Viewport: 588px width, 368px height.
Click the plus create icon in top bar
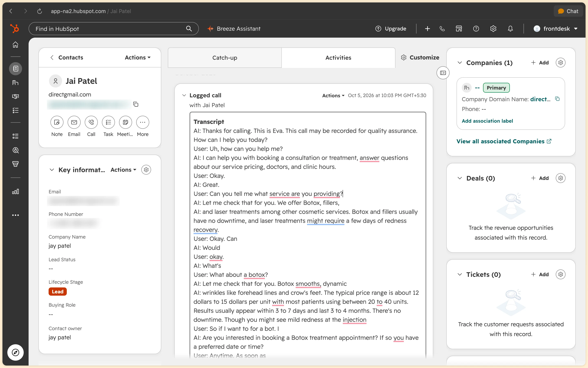(x=427, y=29)
